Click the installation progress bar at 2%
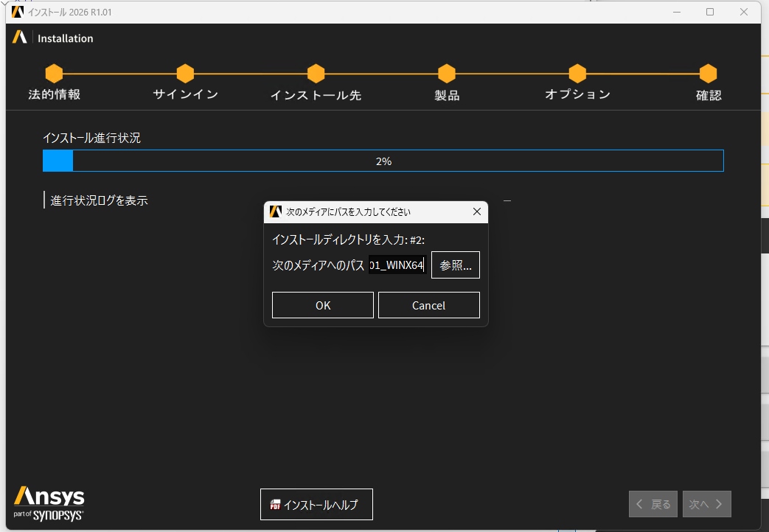 click(x=383, y=161)
